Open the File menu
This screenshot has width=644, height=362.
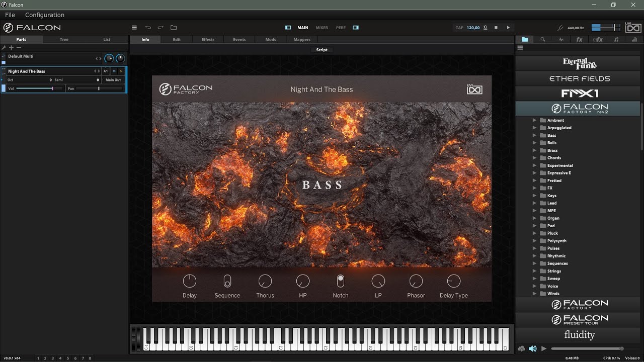tap(10, 15)
